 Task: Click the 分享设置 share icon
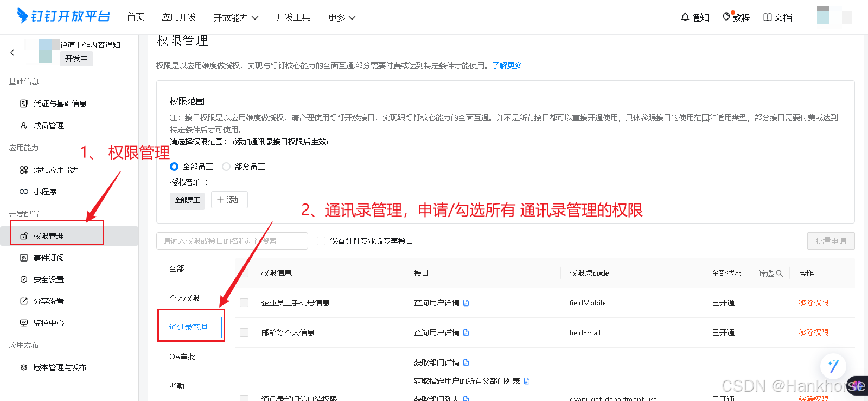(24, 301)
